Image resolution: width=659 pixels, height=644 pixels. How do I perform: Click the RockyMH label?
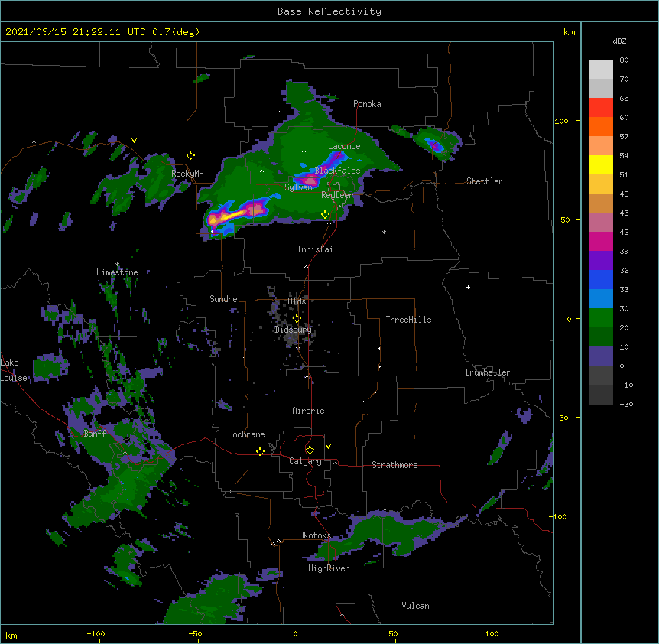pos(187,174)
